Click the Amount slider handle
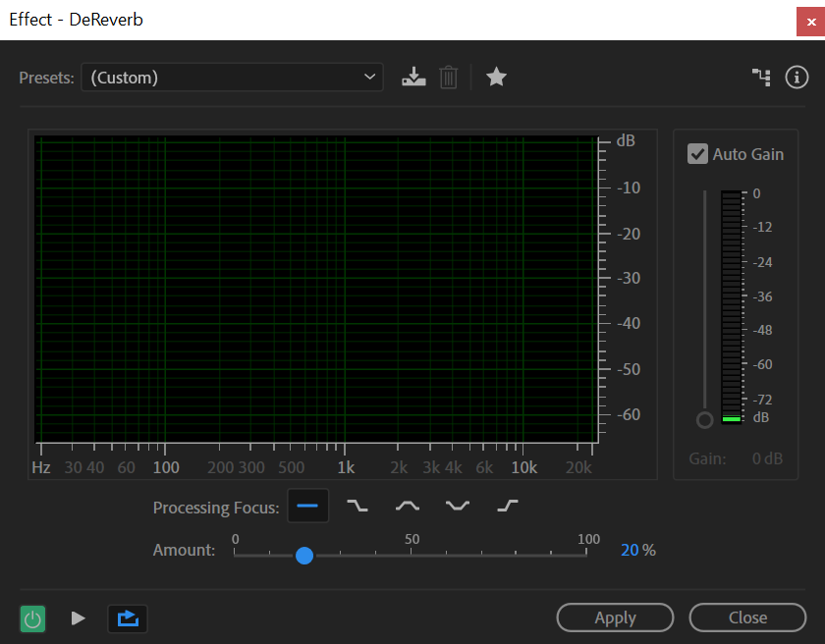 pos(304,555)
